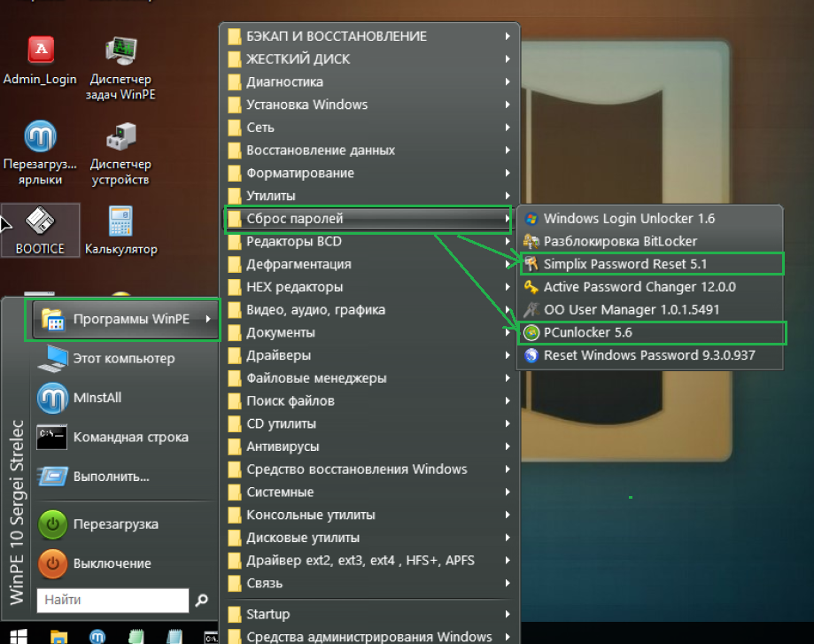Open Драйвер ext2, ext3, ext4 entry
The width and height of the screenshot is (814, 644).
(369, 562)
